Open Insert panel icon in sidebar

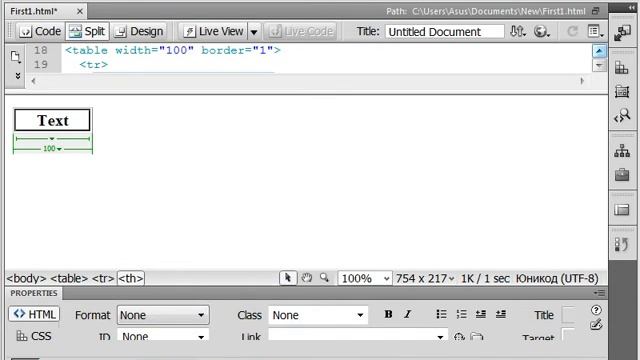click(622, 33)
